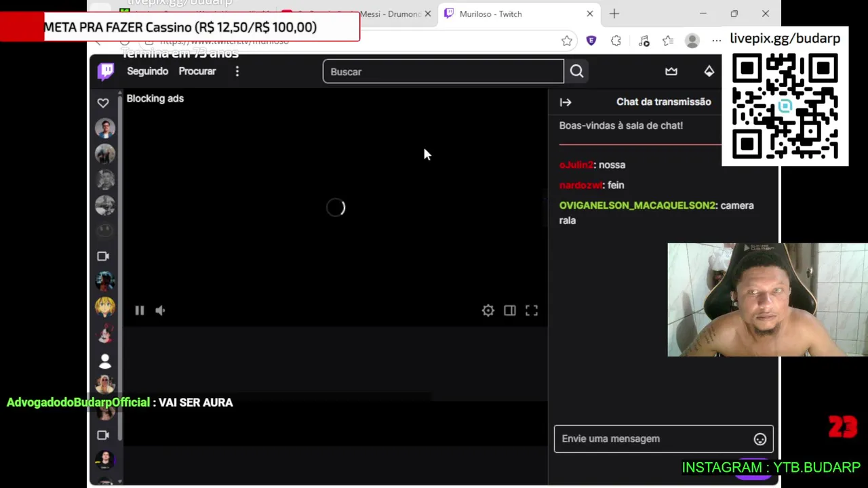Click the media music-note toolbar icon
This screenshot has width=868, height=488.
644,41
